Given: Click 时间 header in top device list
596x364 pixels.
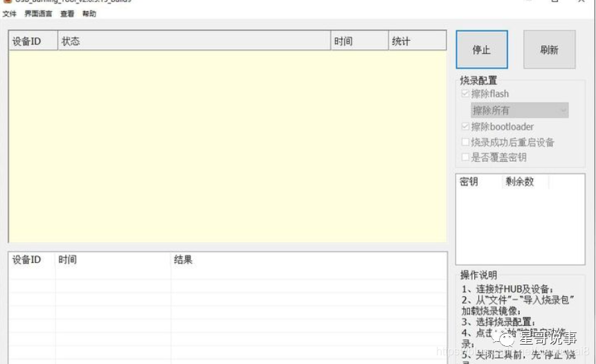Looking at the screenshot, I should [x=359, y=42].
